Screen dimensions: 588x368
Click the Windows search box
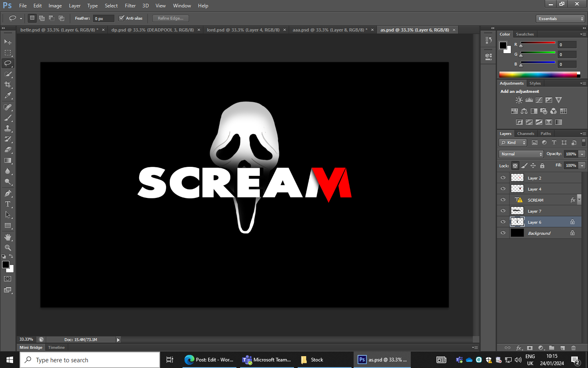coord(90,360)
